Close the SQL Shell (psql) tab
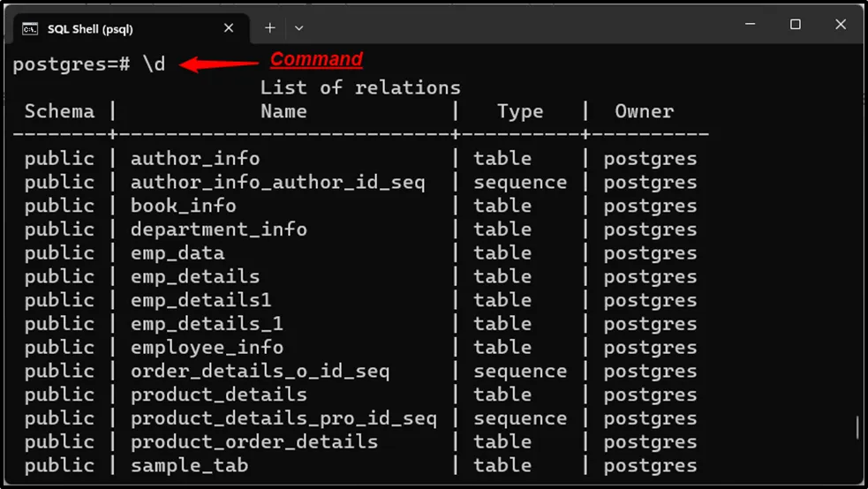 229,28
